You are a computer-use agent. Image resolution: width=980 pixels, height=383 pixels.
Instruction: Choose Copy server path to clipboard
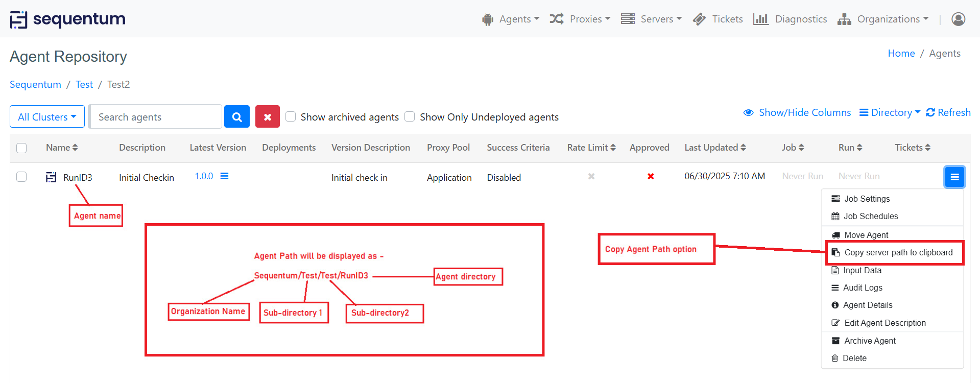point(898,252)
